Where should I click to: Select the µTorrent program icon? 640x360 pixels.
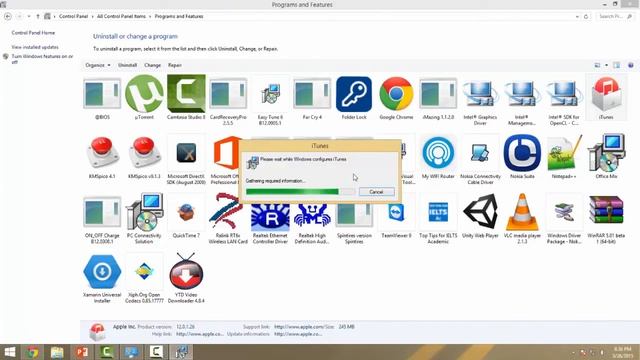144,94
